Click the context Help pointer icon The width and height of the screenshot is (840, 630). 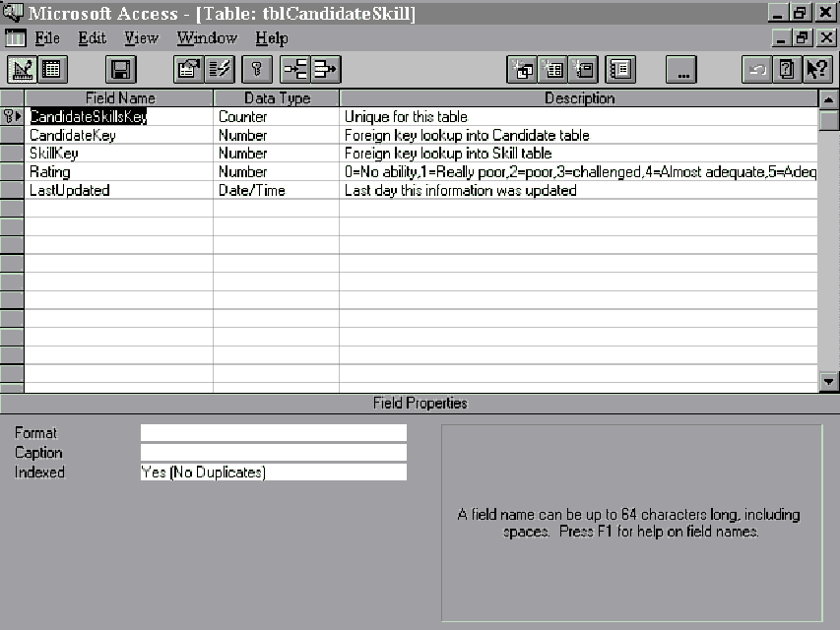817,70
